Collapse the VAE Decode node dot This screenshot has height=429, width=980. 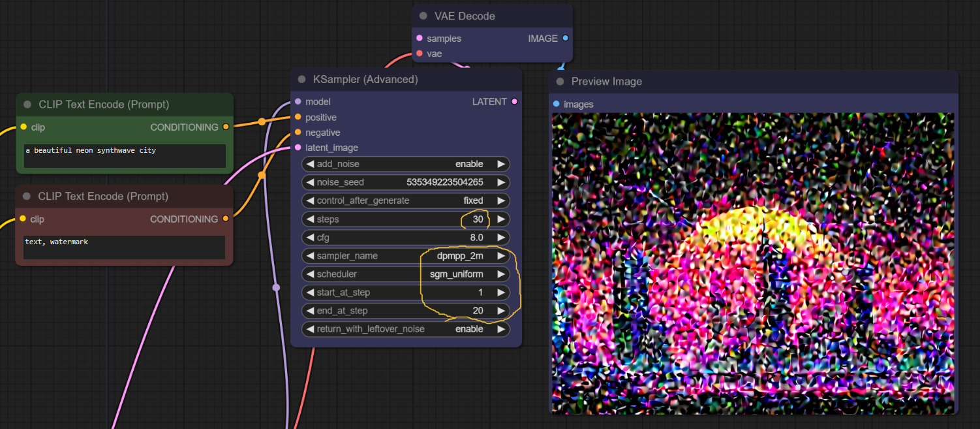tap(423, 16)
